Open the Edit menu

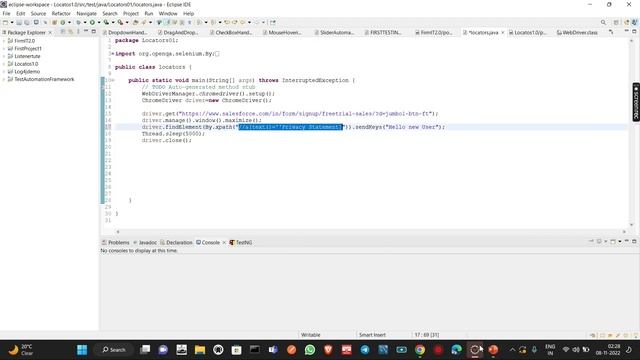(20, 13)
